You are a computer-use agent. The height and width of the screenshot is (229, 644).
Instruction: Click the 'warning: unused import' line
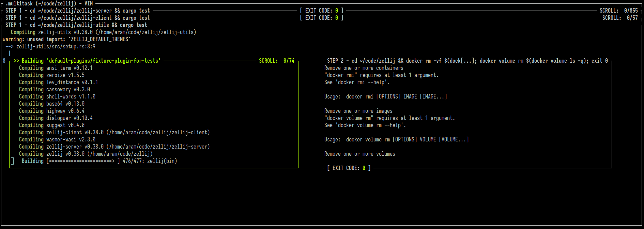(x=67, y=39)
